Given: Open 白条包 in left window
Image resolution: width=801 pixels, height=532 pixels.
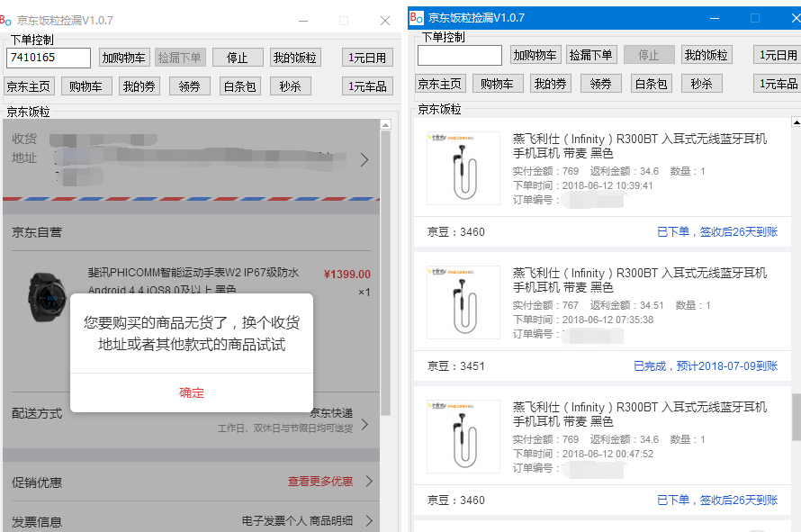Looking at the screenshot, I should tap(240, 86).
